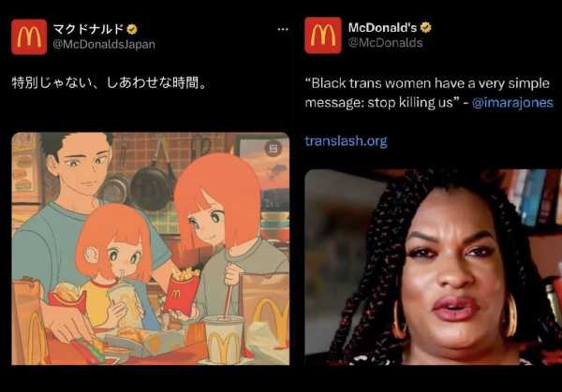Image resolution: width=562 pixels, height=392 pixels.
Task: Click the "Black trans women" quote text
Action: (x=427, y=93)
